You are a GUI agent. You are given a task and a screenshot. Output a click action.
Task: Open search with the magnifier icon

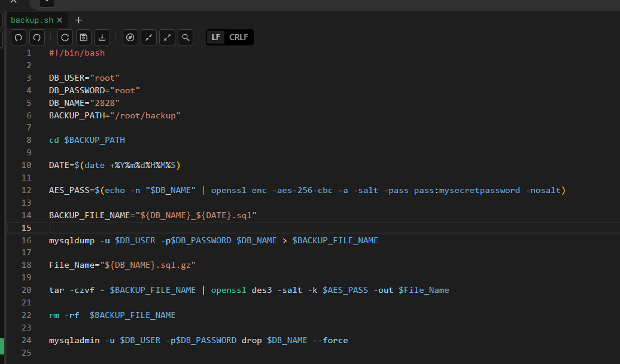(x=186, y=38)
